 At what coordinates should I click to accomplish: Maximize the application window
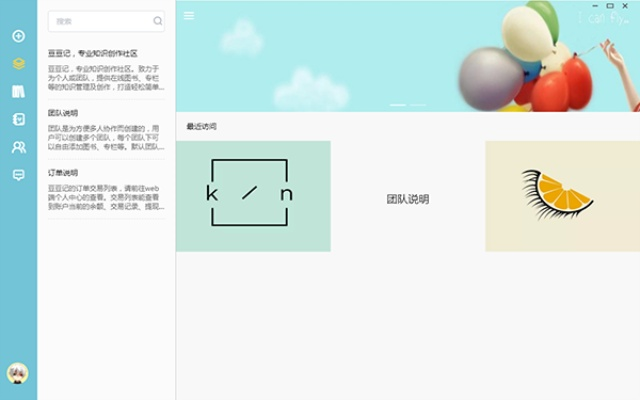tap(610, 6)
